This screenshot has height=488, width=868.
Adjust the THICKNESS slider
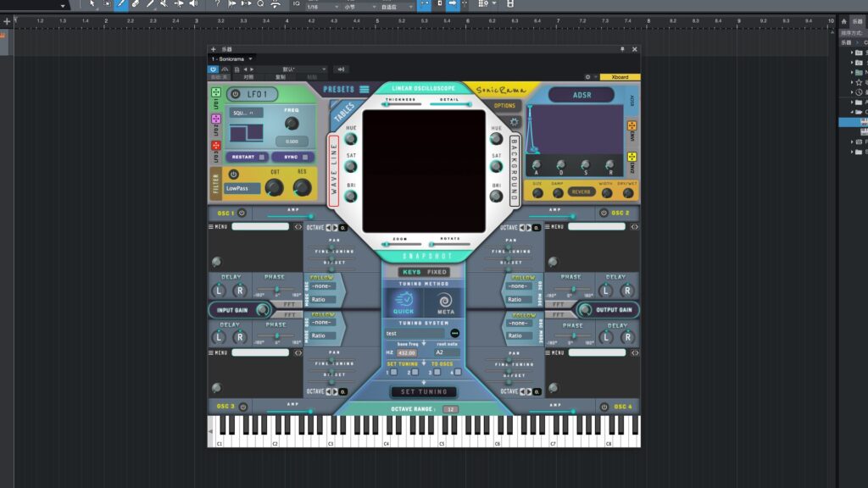click(x=401, y=104)
